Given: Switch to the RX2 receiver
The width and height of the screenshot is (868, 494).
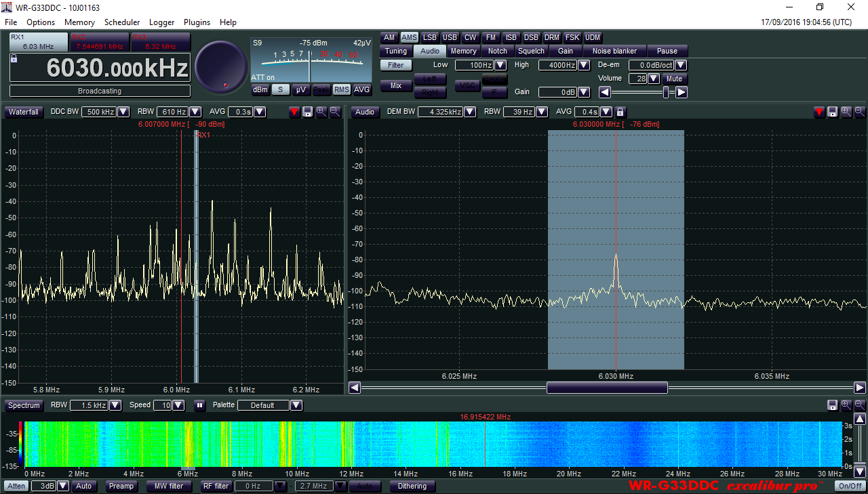Looking at the screenshot, I should pos(100,42).
